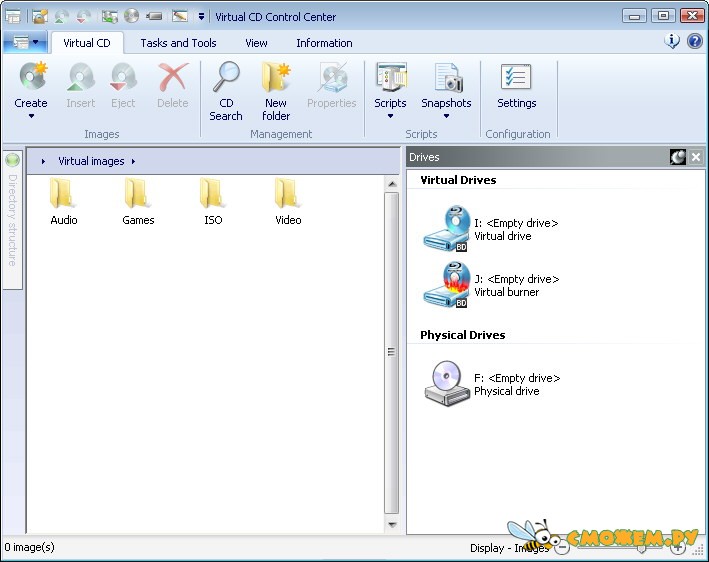Open the blue application menu button
The width and height of the screenshot is (709, 562).
click(x=25, y=43)
